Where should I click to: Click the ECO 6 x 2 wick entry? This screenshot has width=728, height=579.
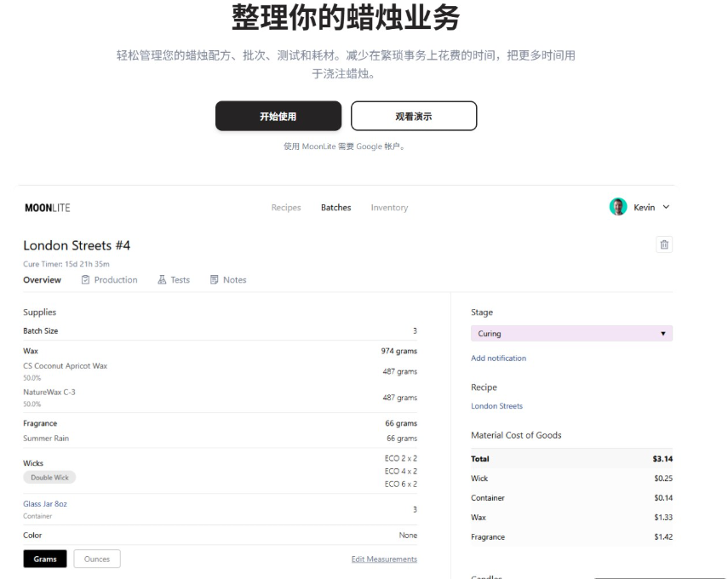click(x=401, y=484)
